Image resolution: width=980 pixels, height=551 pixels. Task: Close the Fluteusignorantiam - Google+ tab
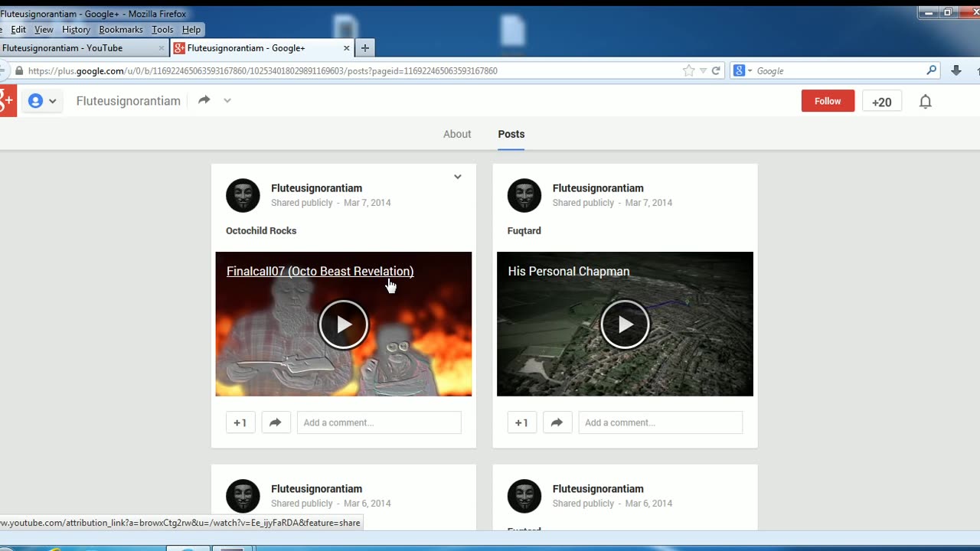coord(346,47)
